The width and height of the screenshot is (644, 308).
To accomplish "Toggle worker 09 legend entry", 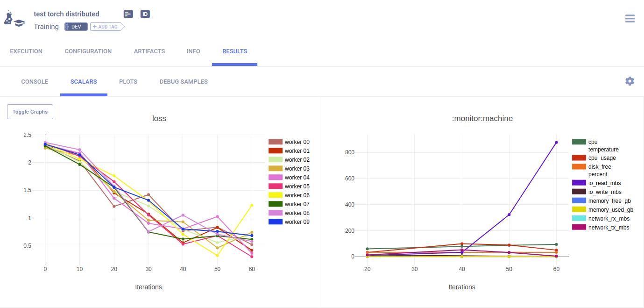I will tap(297, 222).
